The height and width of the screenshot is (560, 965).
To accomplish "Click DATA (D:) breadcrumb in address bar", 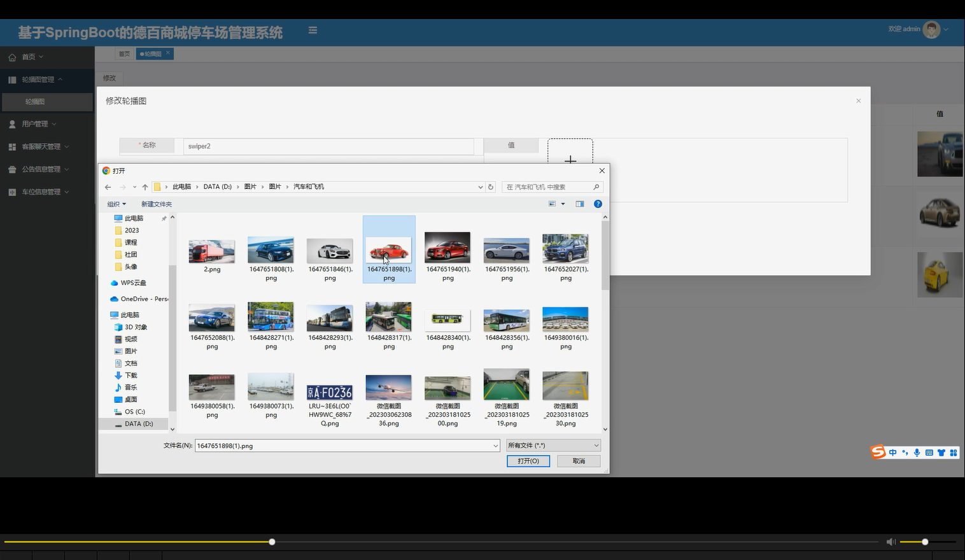I will pyautogui.click(x=218, y=187).
